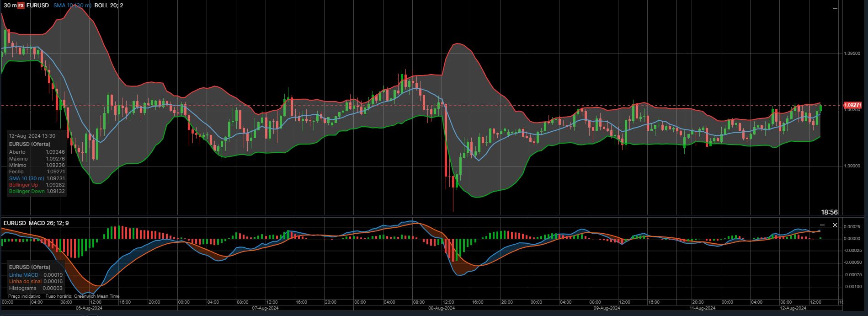The width and height of the screenshot is (868, 316).
Task: Select the SMA 10 (30 m) indicator label
Action: click(72, 5)
